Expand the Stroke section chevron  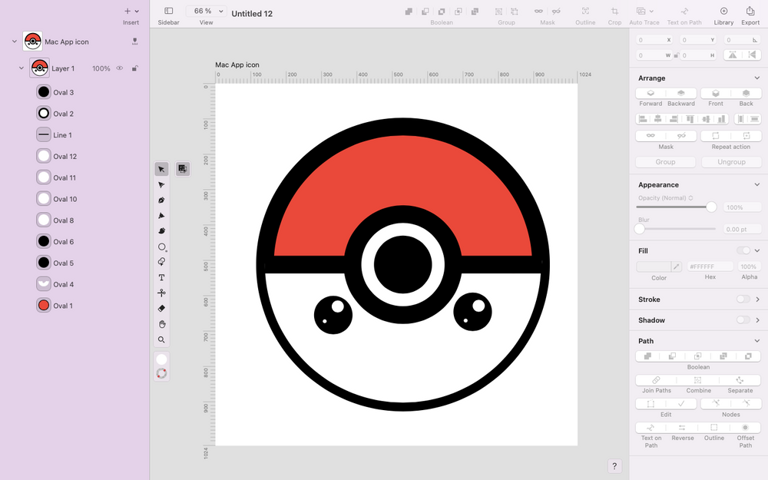pyautogui.click(x=757, y=299)
